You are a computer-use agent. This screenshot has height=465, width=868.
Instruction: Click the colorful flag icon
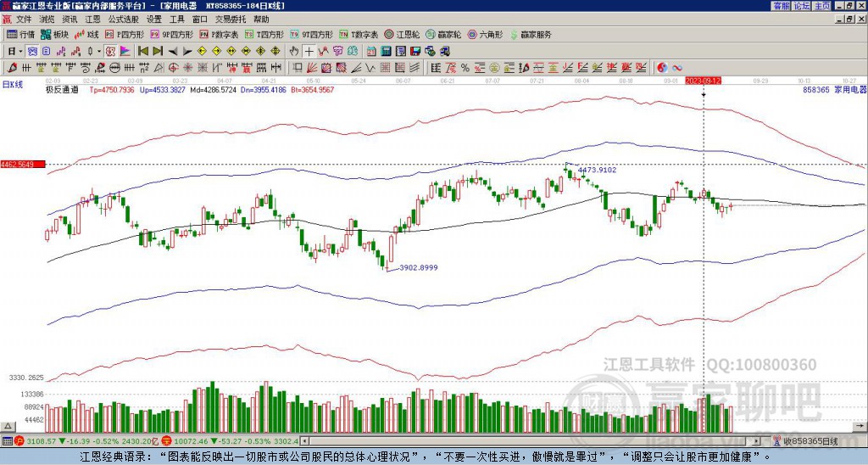[x=125, y=51]
